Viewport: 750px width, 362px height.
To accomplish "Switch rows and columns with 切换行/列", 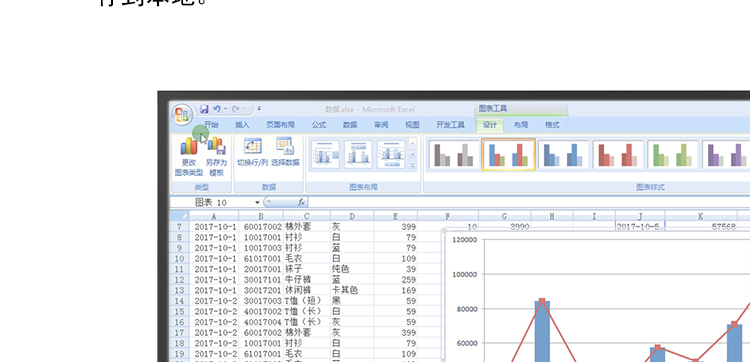I will pos(253,146).
